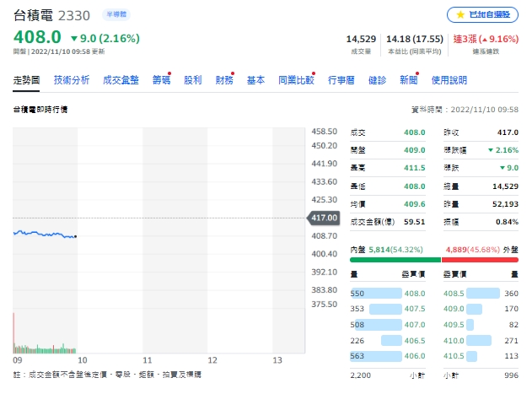Viewport: 532px width, 394px height.
Task: Open the 行事曆 tab
Action: click(x=341, y=80)
